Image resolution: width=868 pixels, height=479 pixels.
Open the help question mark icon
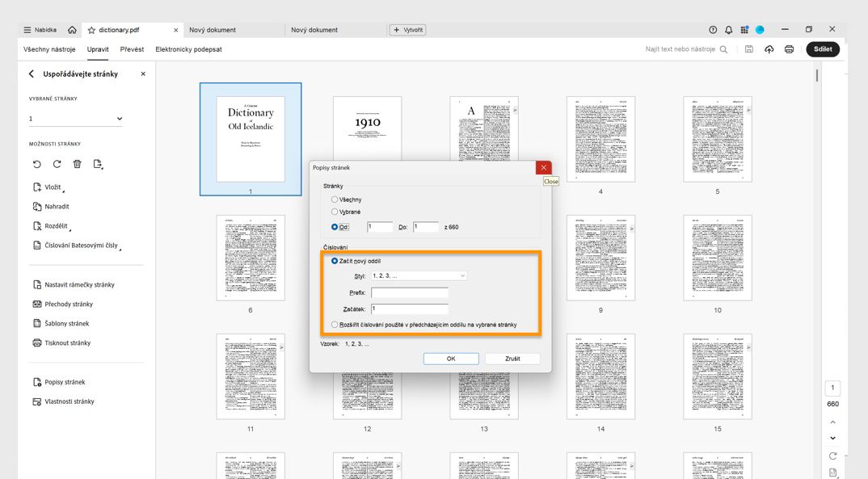point(713,30)
